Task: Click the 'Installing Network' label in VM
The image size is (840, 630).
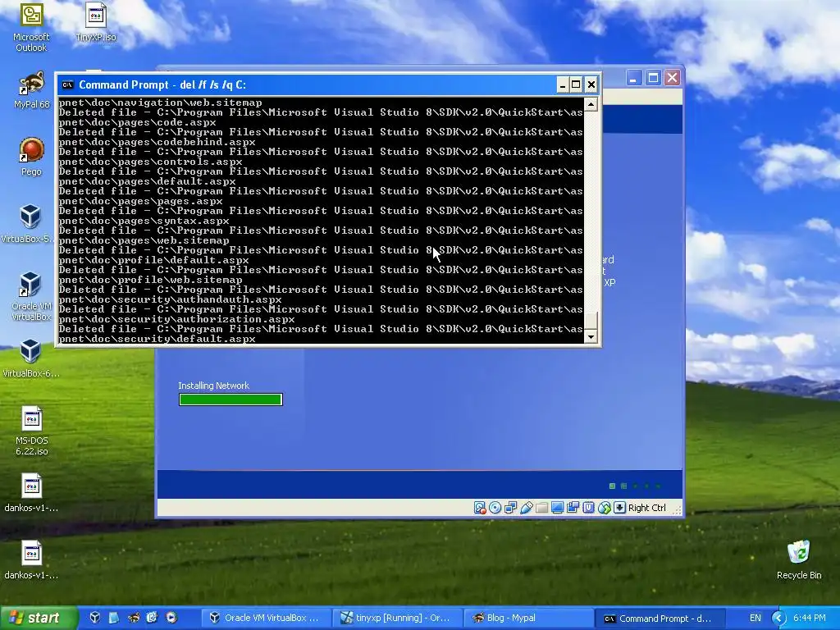Action: tap(213, 386)
